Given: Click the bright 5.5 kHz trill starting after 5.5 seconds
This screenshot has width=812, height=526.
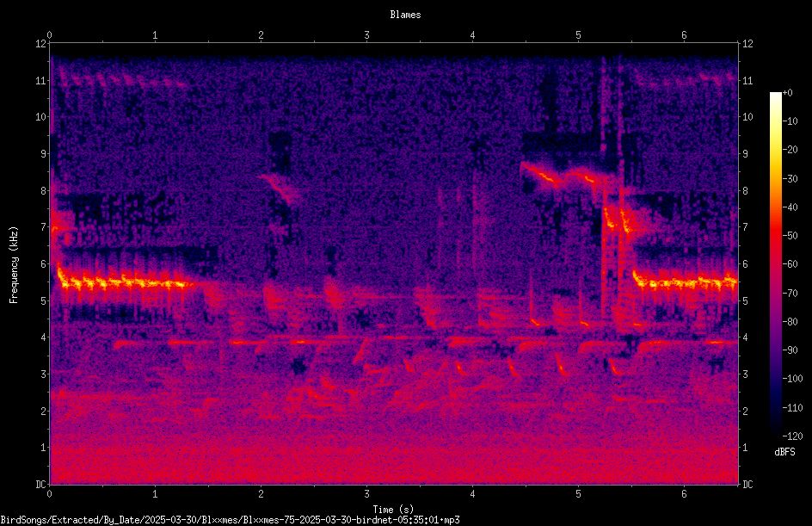Looking at the screenshot, I should pyautogui.click(x=685, y=281).
